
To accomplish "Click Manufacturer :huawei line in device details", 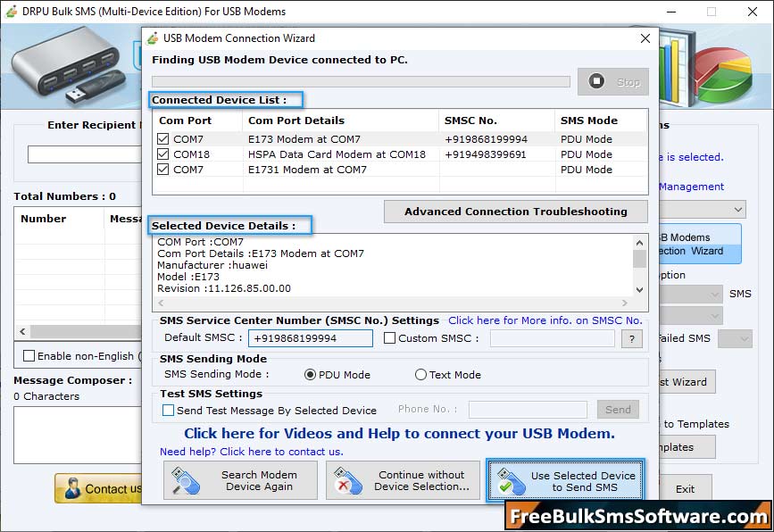I will coord(212,265).
